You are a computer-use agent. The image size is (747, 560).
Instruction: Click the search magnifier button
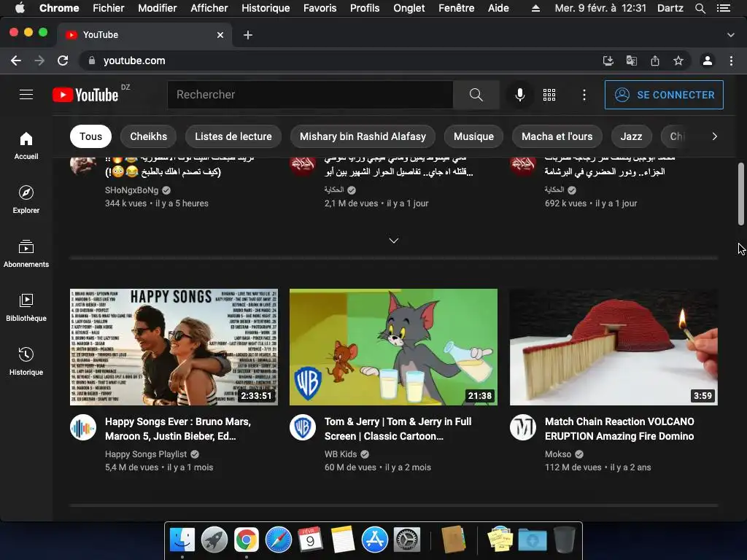click(x=476, y=95)
